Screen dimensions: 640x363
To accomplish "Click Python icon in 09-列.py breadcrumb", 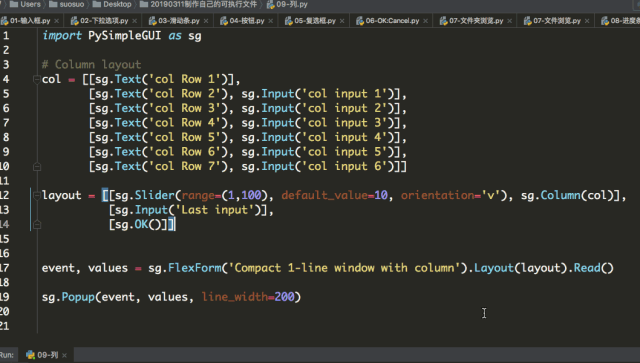I will pos(271,4).
